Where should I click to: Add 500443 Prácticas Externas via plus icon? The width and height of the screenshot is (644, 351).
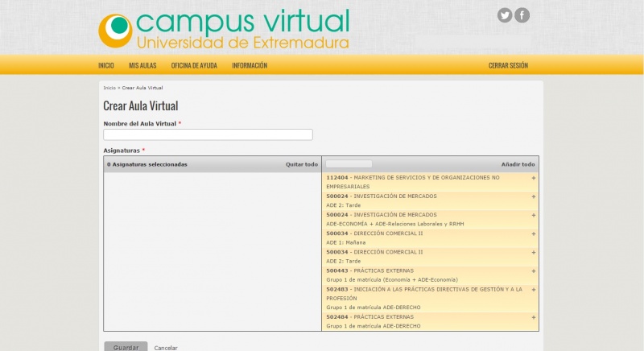533,270
